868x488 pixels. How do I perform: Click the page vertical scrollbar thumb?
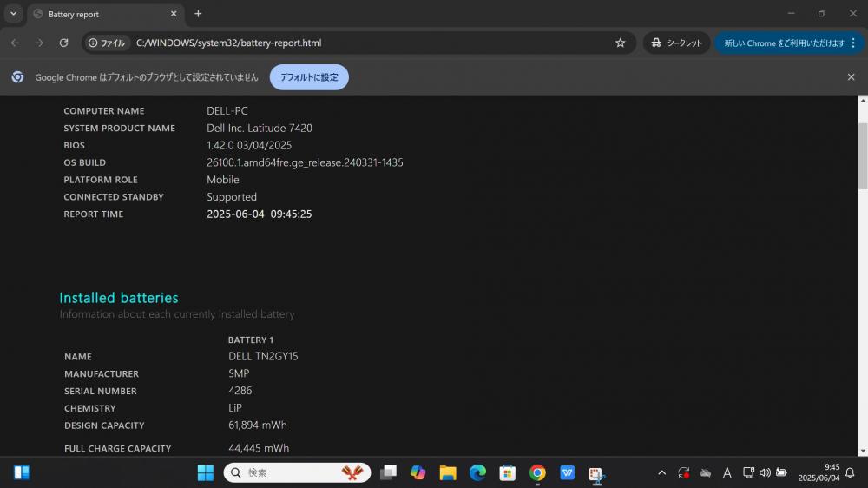pyautogui.click(x=863, y=156)
